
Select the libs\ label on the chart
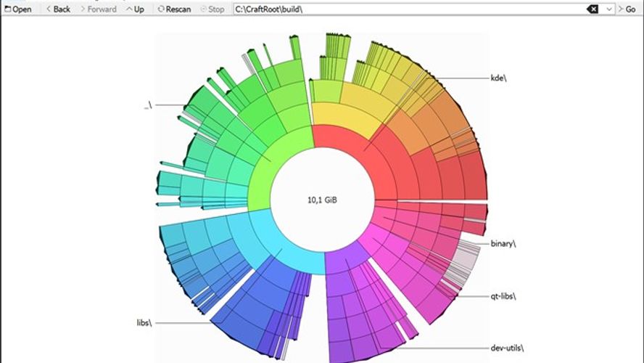(x=144, y=323)
